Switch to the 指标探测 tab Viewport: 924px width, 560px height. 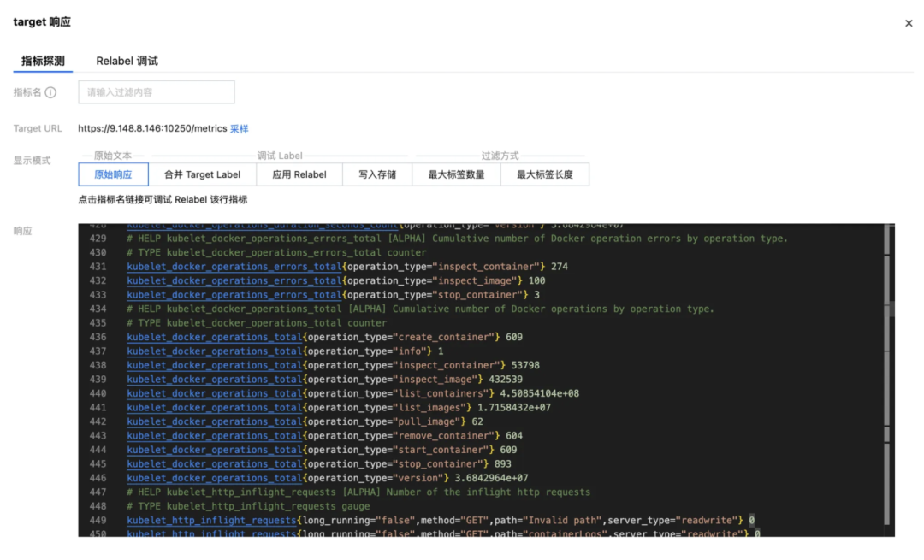click(x=43, y=61)
